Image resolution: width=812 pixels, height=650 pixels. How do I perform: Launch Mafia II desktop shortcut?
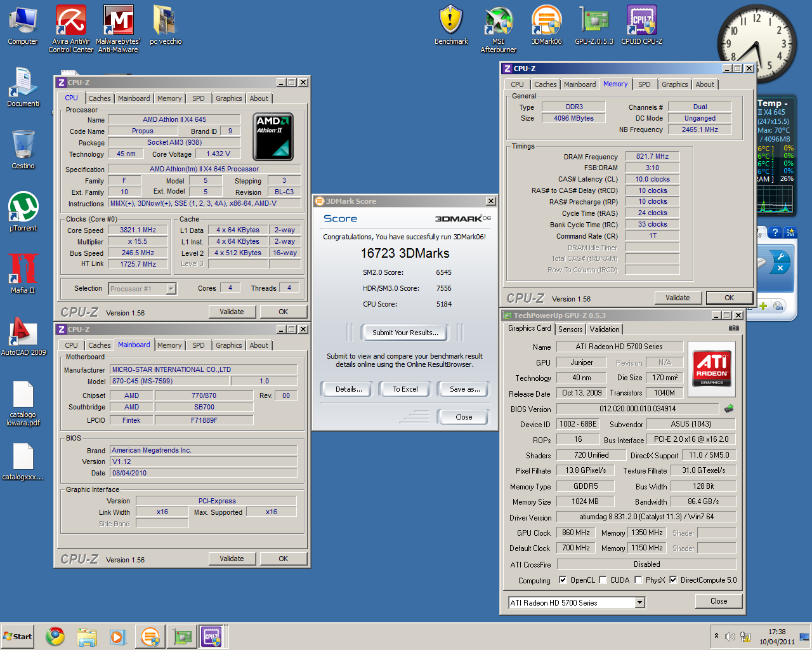click(23, 274)
